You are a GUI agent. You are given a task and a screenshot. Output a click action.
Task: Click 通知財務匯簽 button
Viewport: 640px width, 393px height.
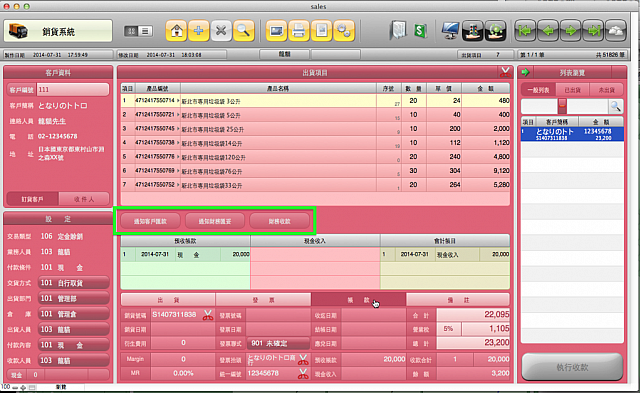point(215,221)
